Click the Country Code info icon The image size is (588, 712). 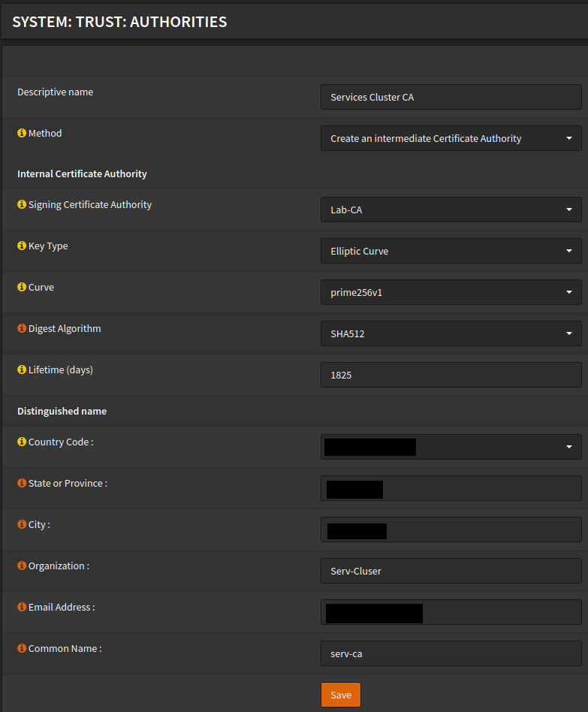22,442
